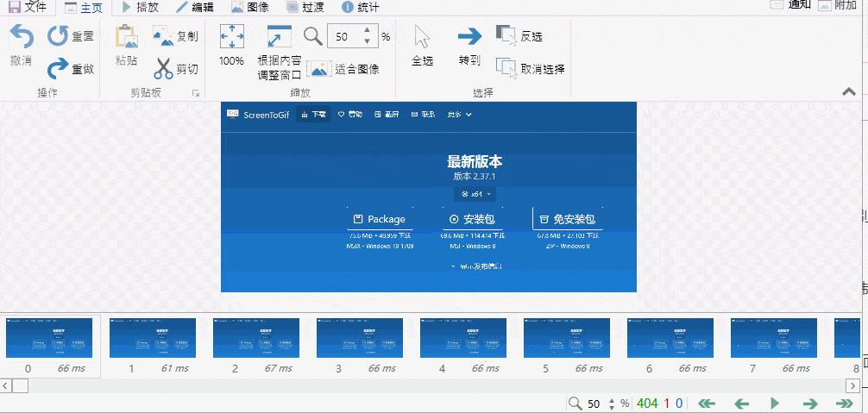Click the 撤消 undo icon

point(22,36)
